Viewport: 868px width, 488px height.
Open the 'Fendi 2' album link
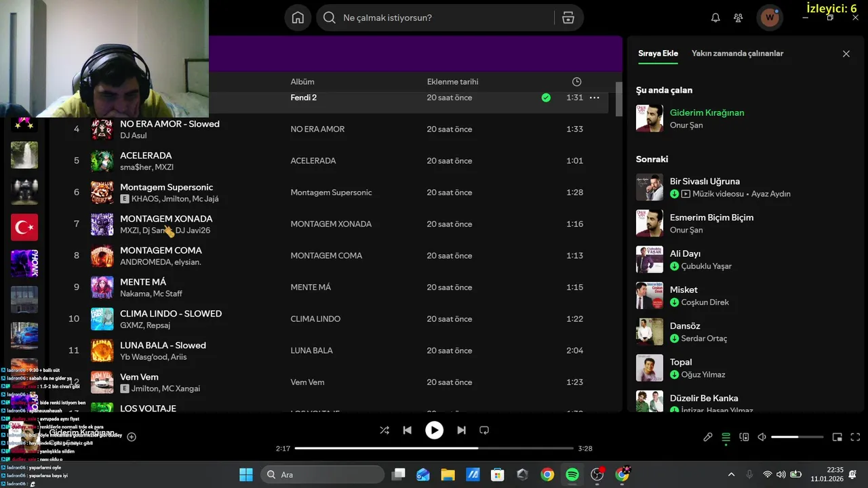[x=303, y=98]
